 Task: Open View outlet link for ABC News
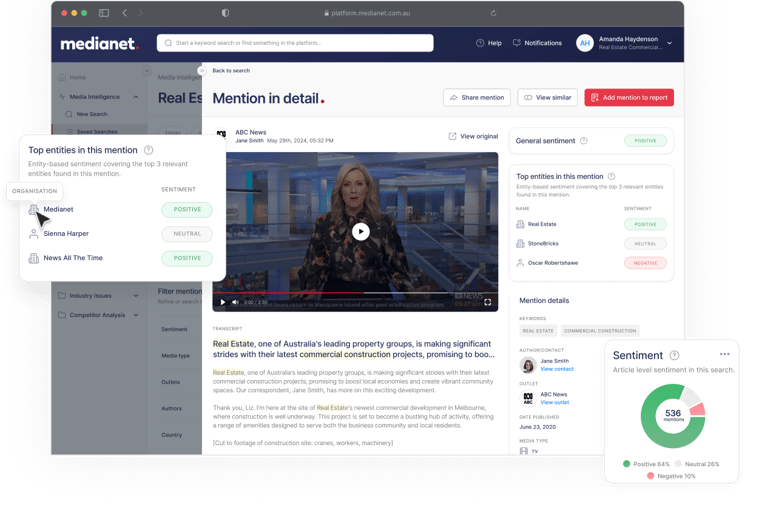(x=554, y=402)
